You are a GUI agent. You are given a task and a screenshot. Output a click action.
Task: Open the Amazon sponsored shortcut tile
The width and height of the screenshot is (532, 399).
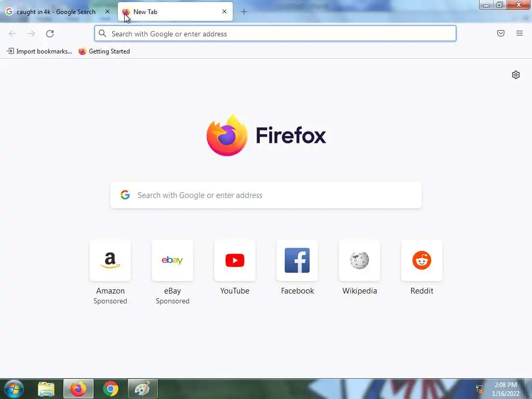110,261
